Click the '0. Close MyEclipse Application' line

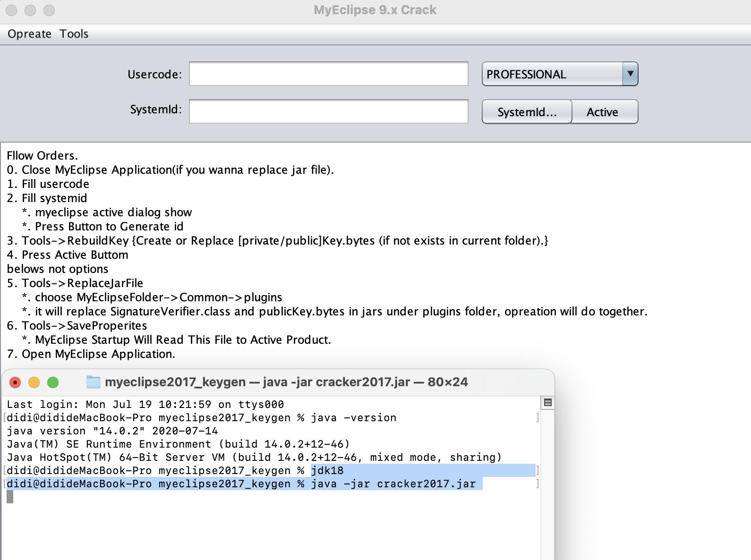click(x=171, y=170)
